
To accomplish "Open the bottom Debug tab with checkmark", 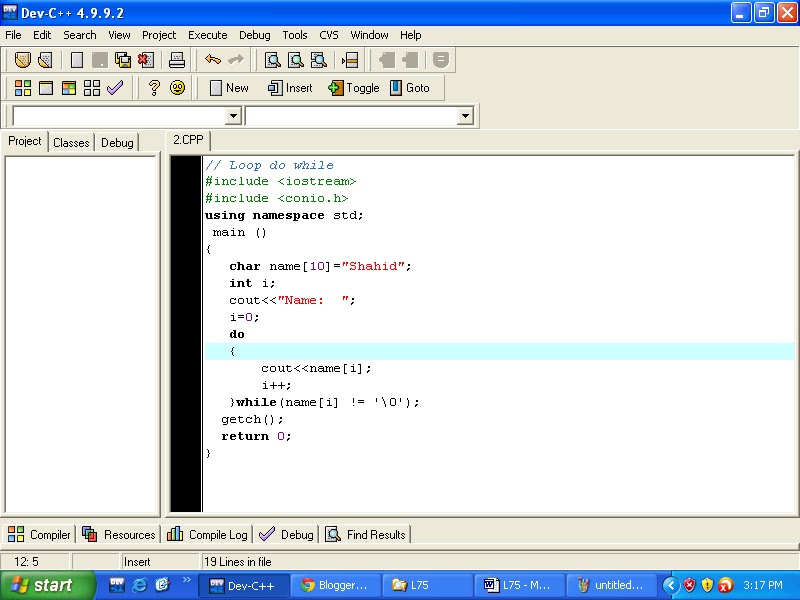I will (286, 534).
